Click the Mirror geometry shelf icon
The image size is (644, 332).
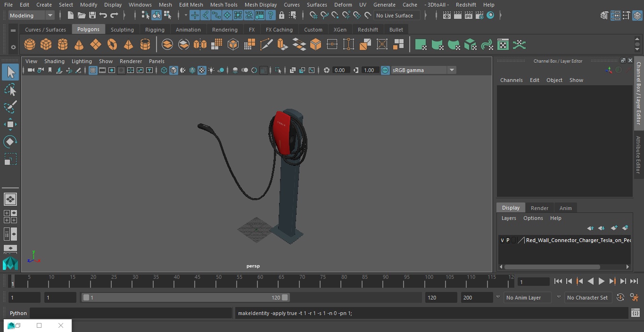[x=200, y=45]
